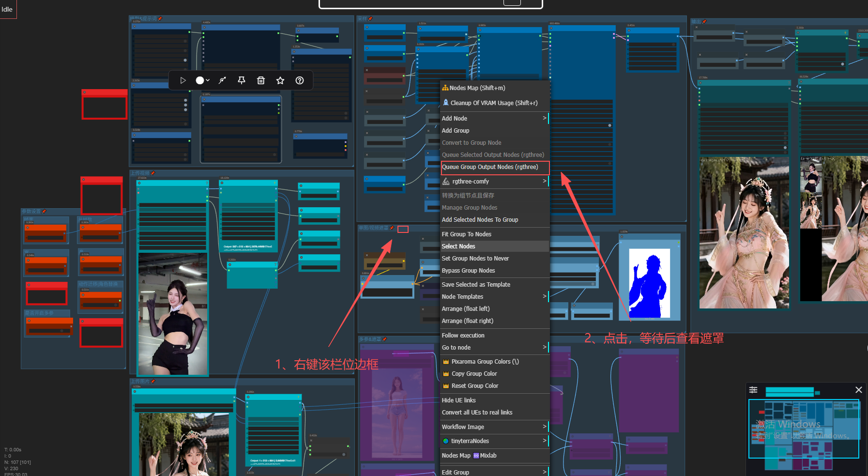Expand the rgthree-comfy submenu
The width and height of the screenshot is (868, 476).
pos(494,181)
